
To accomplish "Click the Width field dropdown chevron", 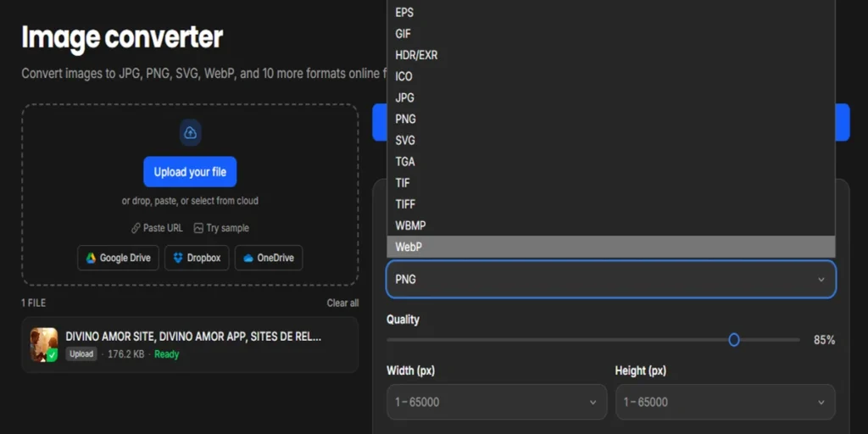I will (x=593, y=403).
